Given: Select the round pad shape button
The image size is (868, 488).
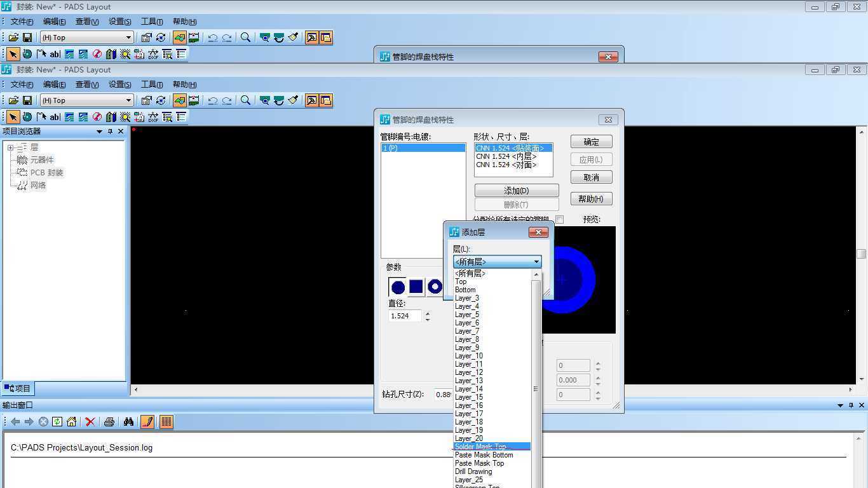Looking at the screenshot, I should [x=398, y=287].
